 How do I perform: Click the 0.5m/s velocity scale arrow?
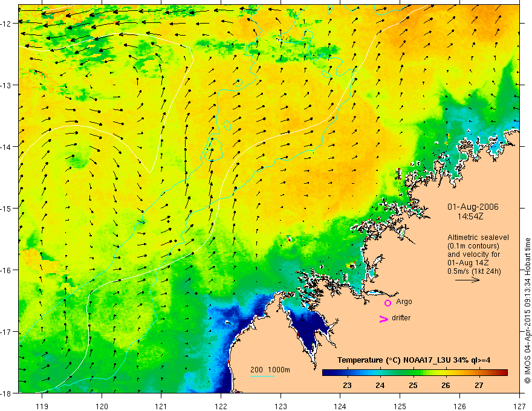pos(467,280)
